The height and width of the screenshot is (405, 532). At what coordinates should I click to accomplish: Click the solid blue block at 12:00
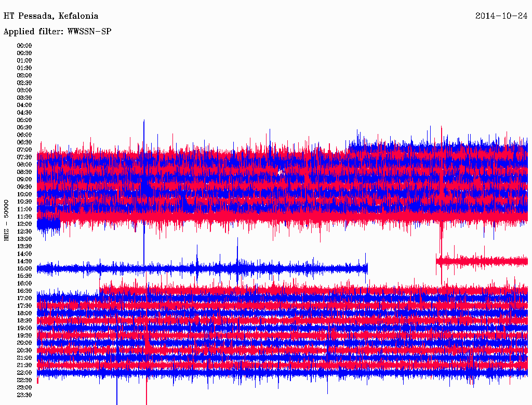[48, 224]
